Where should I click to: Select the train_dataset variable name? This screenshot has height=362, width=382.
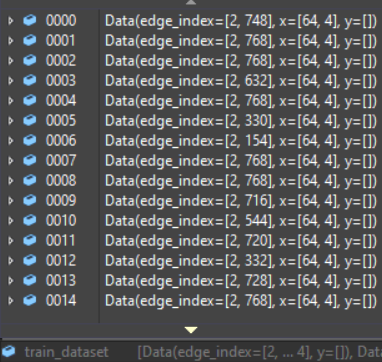click(67, 352)
